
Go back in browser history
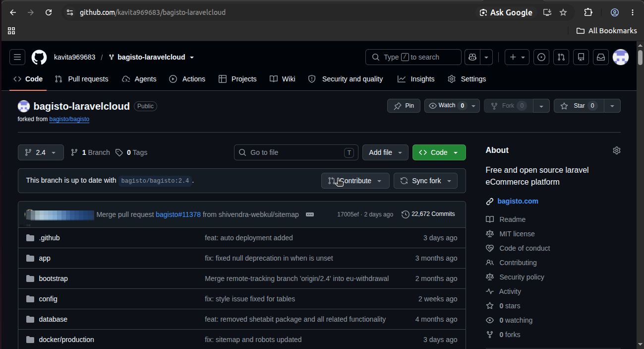pyautogui.click(x=13, y=12)
